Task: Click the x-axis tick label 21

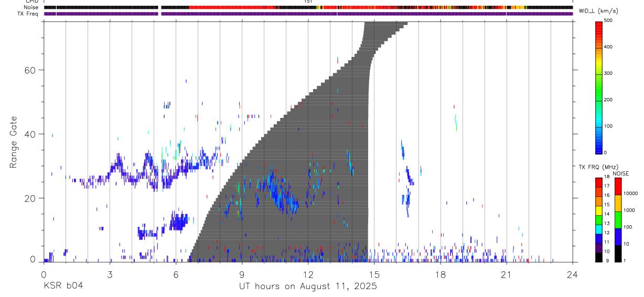Action: pyautogui.click(x=507, y=273)
